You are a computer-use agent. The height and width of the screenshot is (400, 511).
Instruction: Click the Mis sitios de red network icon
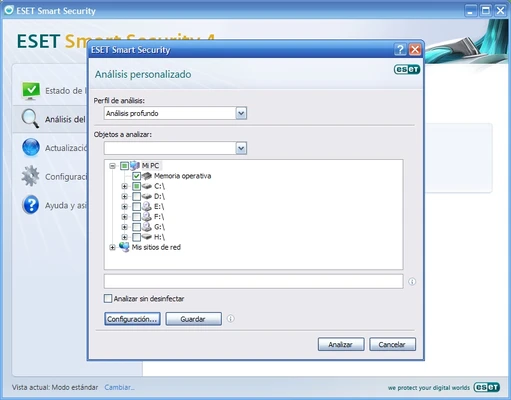click(x=124, y=247)
